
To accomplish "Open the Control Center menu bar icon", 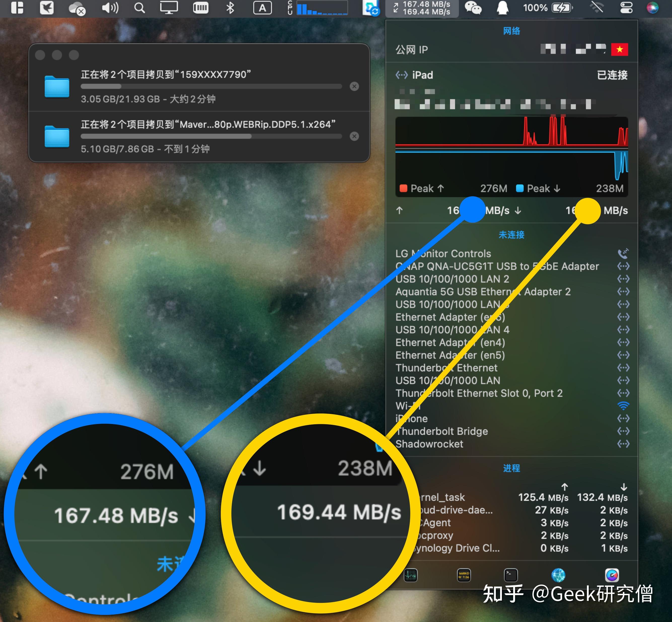I will [x=626, y=8].
